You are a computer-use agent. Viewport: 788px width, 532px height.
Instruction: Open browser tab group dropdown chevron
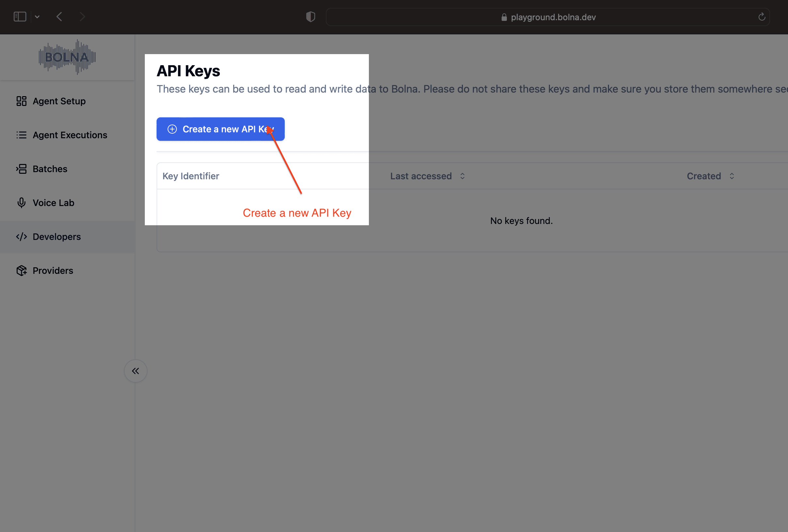click(x=37, y=17)
